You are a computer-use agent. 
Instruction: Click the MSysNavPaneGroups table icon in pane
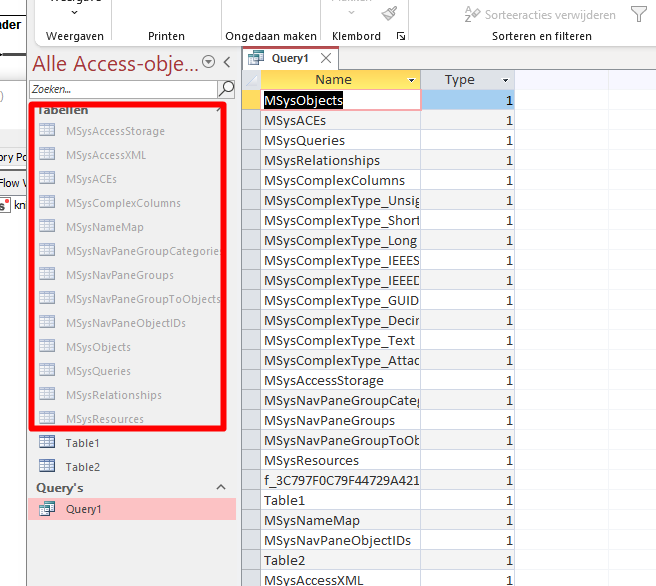[x=47, y=274]
